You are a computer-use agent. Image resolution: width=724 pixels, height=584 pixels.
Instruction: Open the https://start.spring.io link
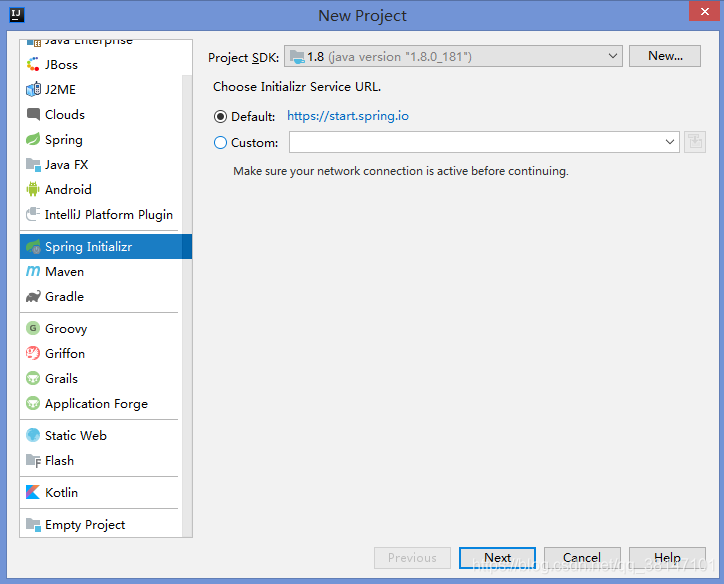(348, 116)
